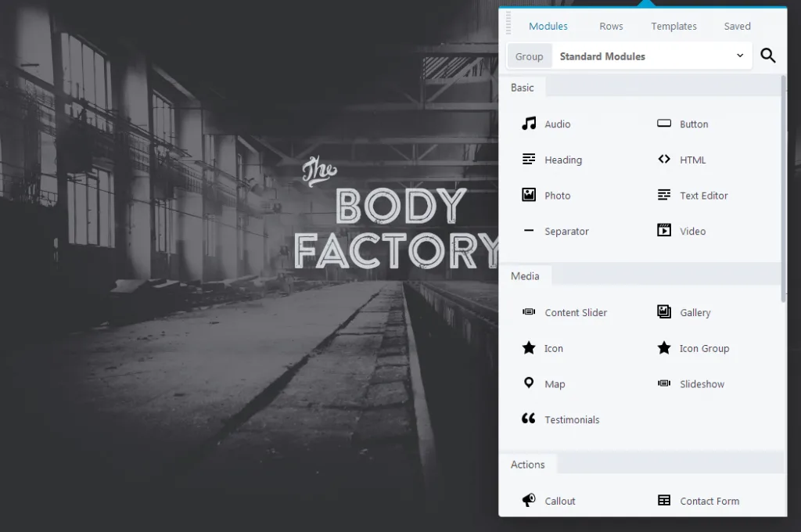Click the 'Heading' label
The image size is (801, 532).
click(x=563, y=160)
